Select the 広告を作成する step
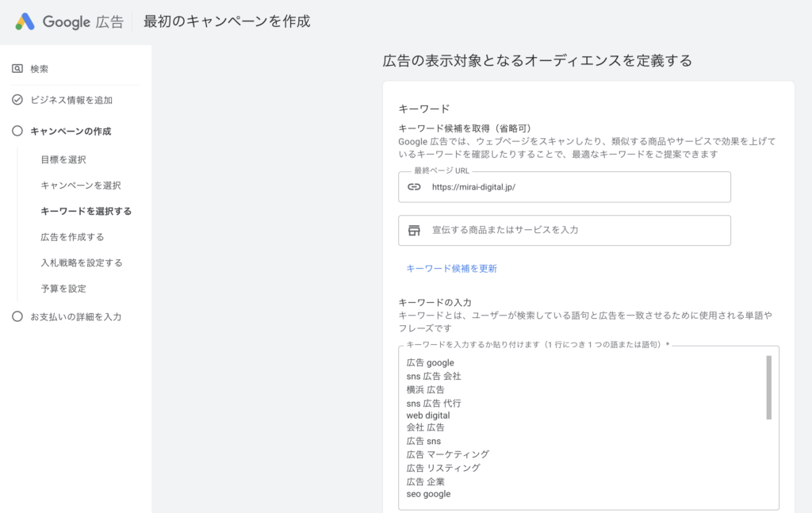 [73, 237]
